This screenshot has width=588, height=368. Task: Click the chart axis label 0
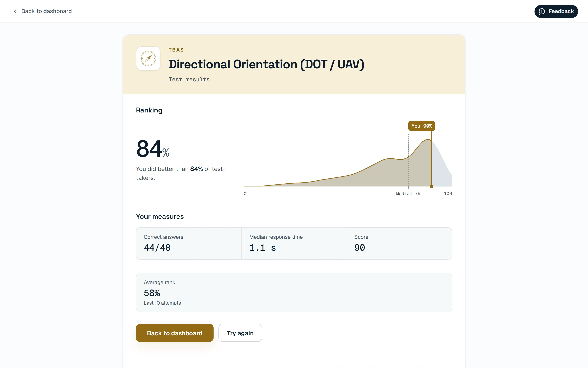coord(245,193)
